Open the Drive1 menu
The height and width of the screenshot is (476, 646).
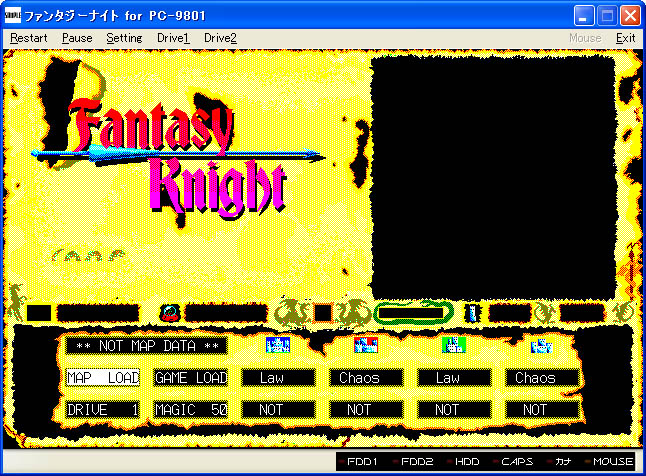(x=173, y=38)
